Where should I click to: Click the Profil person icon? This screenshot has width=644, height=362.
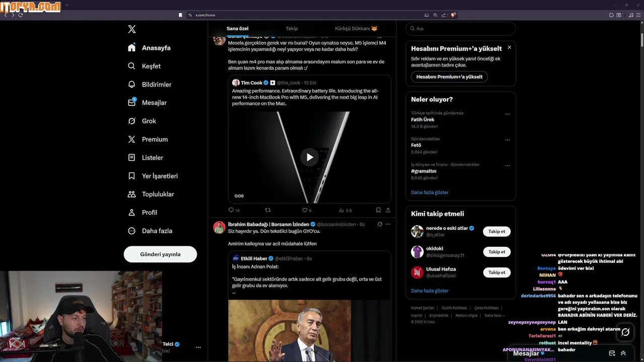click(132, 213)
